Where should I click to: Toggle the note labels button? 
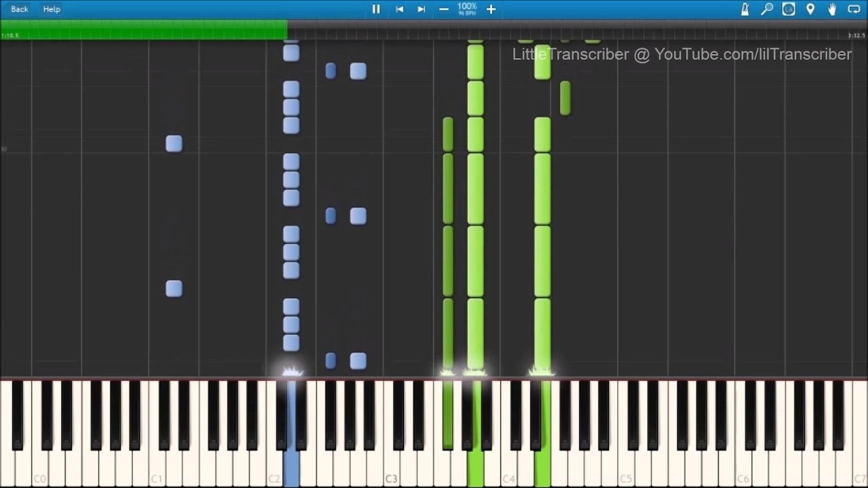point(789,9)
